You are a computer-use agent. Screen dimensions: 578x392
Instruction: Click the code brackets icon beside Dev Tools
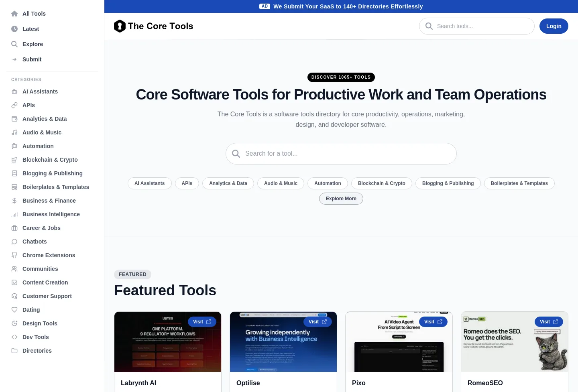(14, 337)
